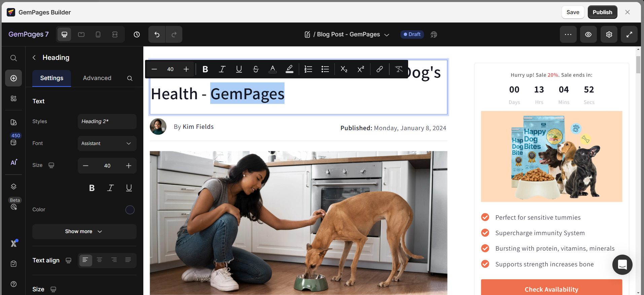
Task: Toggle responsive device icon beside Text align
Action: pos(68,260)
